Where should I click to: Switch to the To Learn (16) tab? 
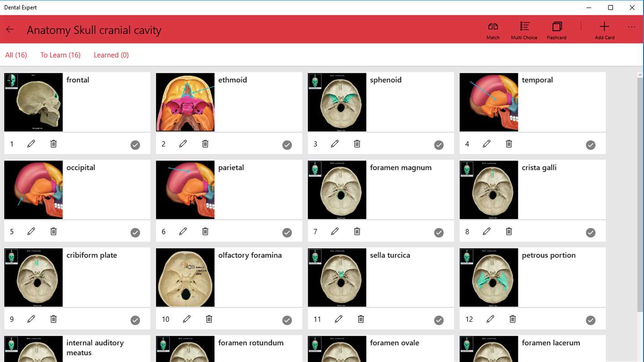[x=60, y=55]
